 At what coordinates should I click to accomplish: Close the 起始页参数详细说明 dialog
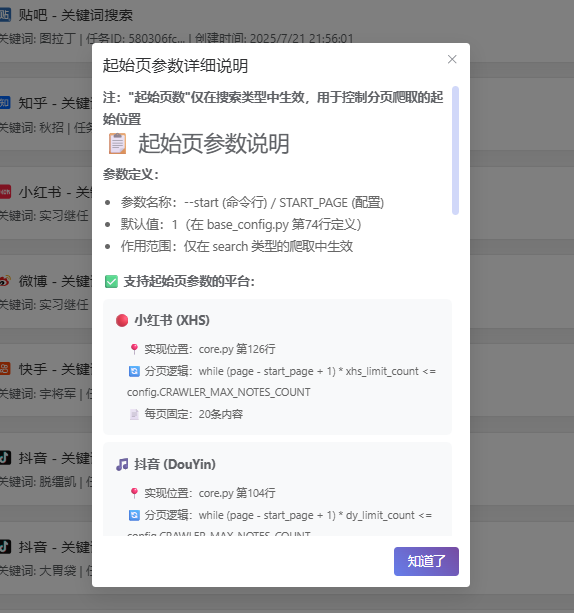coord(452,59)
